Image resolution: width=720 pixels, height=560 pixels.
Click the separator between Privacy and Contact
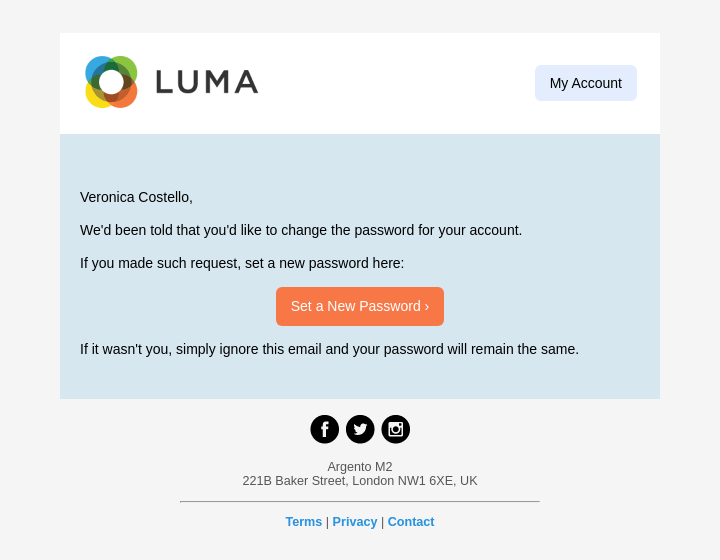tap(382, 522)
